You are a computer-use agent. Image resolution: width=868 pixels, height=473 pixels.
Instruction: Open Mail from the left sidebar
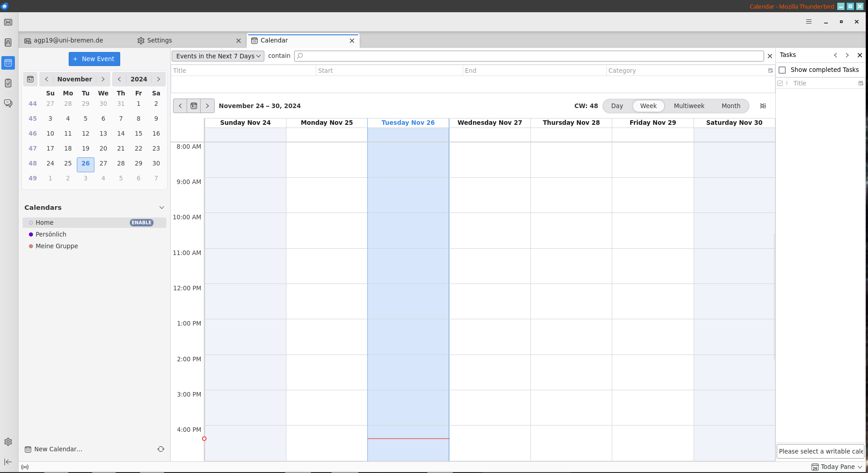tap(8, 22)
